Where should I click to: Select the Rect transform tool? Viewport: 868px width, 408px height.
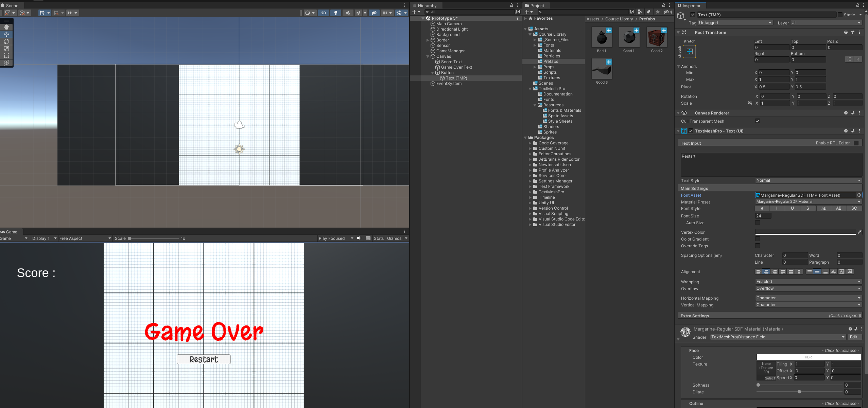click(6, 56)
